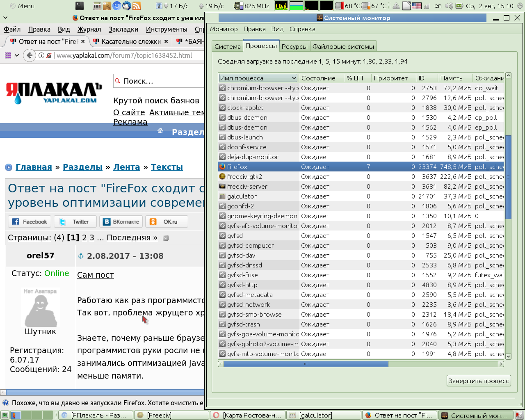Click the clock 'Ср, 2 авг, 15:10'
Image resolution: width=525 pixels, height=420 pixels.
pos(490,6)
